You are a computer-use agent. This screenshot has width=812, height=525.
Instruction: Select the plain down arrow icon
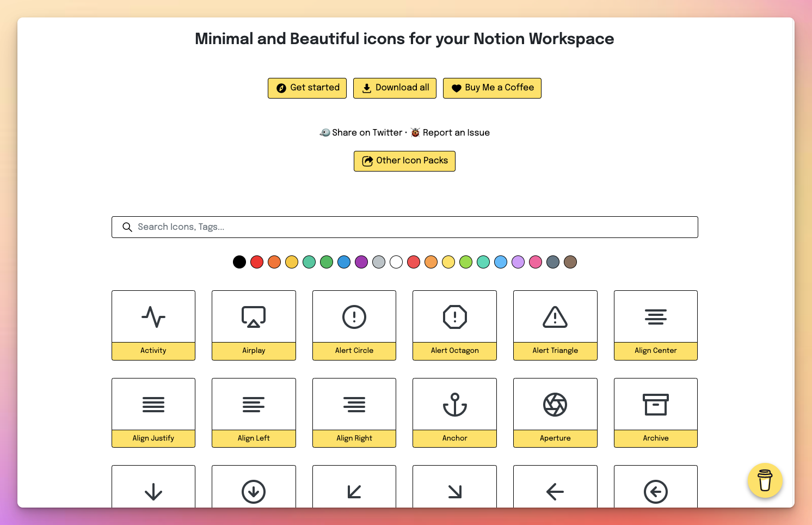[153, 487]
